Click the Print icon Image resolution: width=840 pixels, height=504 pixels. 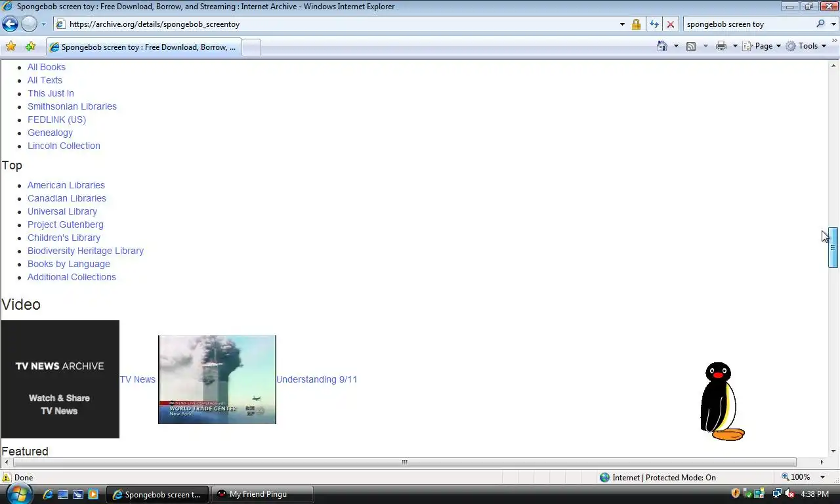click(x=721, y=46)
